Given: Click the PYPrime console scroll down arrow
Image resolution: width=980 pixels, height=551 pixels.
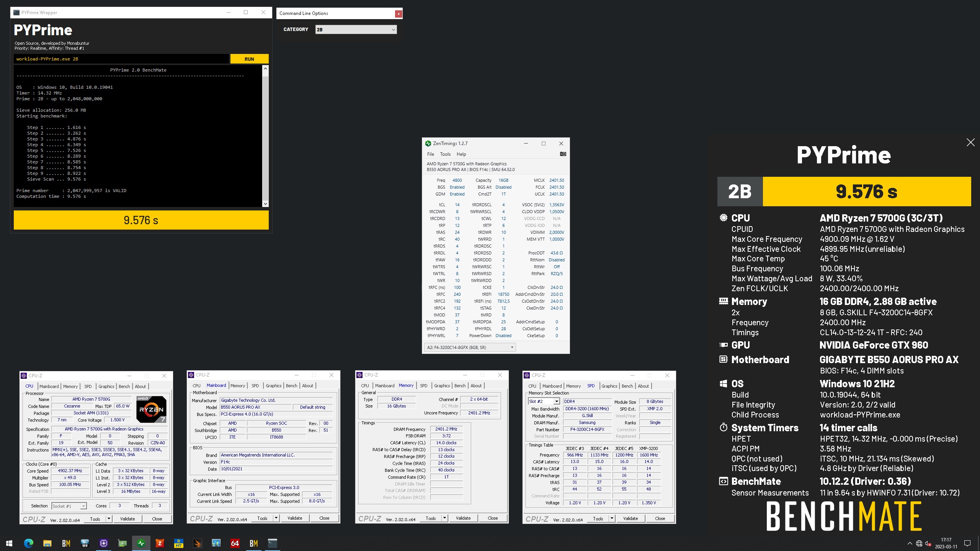Looking at the screenshot, I should point(265,204).
